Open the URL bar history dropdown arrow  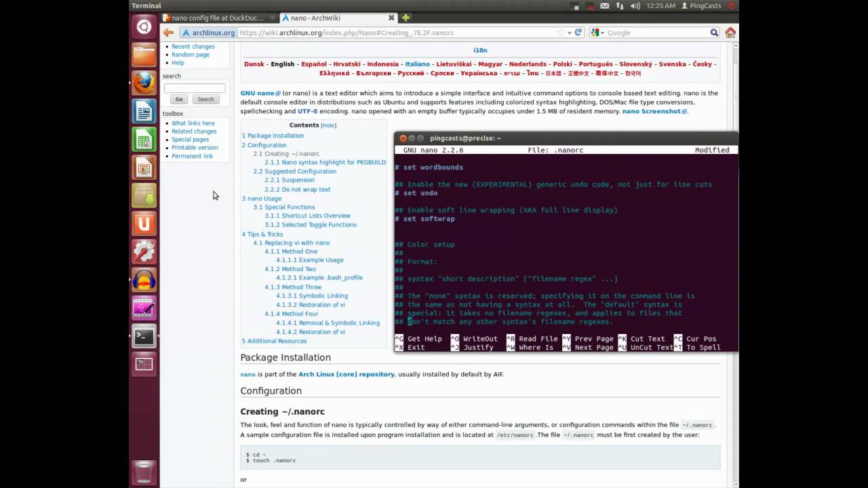[570, 33]
